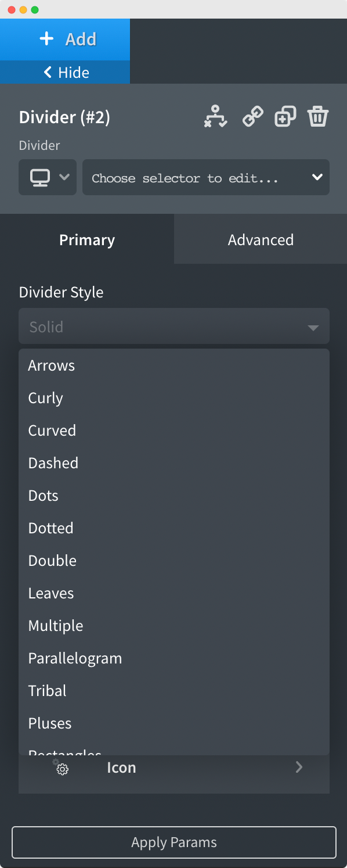The image size is (347, 868).
Task: Pick Tribal from the style list
Action: coord(46,690)
